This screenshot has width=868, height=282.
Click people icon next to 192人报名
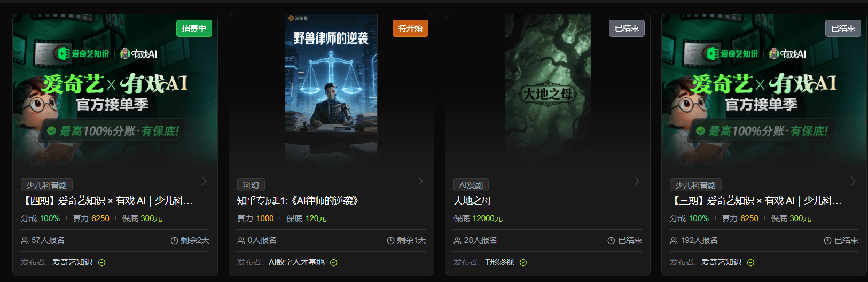(674, 241)
